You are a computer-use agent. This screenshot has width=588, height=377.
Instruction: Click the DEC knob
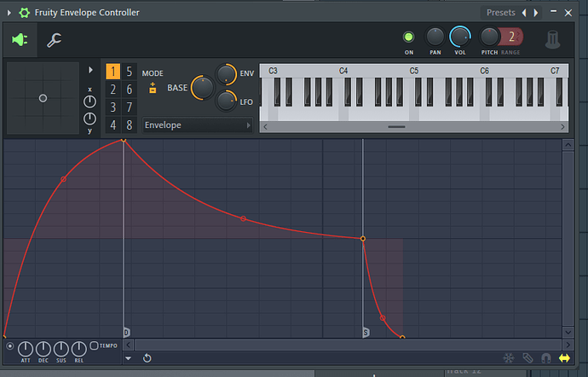tap(43, 349)
